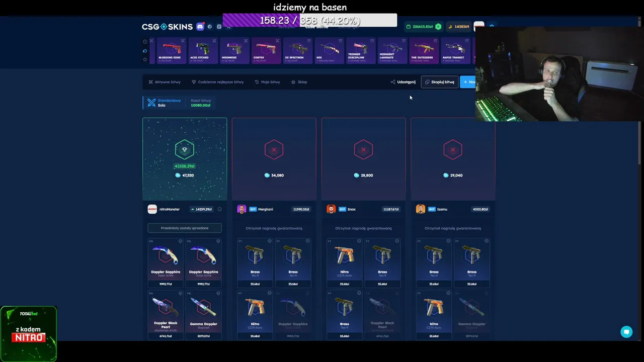Click the 28,800 gem score
Viewport: 644px width, 362px height.
click(x=363, y=175)
